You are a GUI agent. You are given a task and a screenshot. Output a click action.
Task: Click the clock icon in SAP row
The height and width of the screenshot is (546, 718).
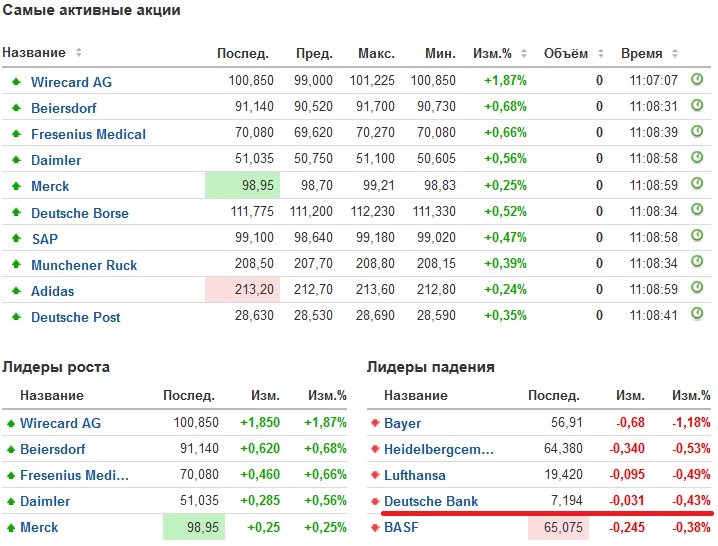tap(696, 236)
